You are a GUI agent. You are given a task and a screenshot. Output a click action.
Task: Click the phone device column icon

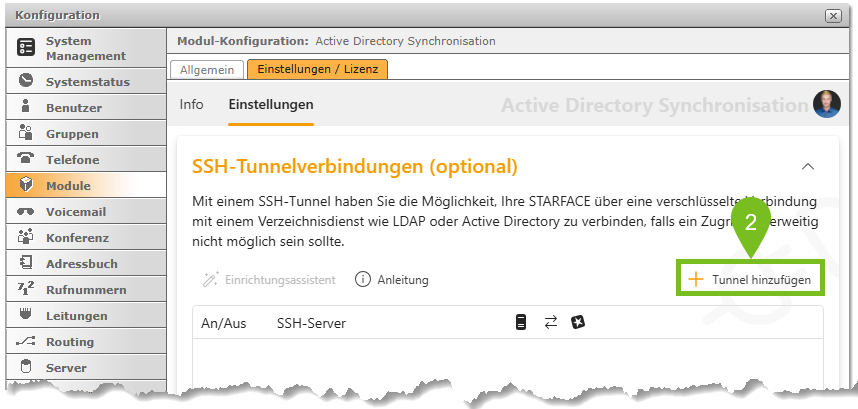point(521,322)
